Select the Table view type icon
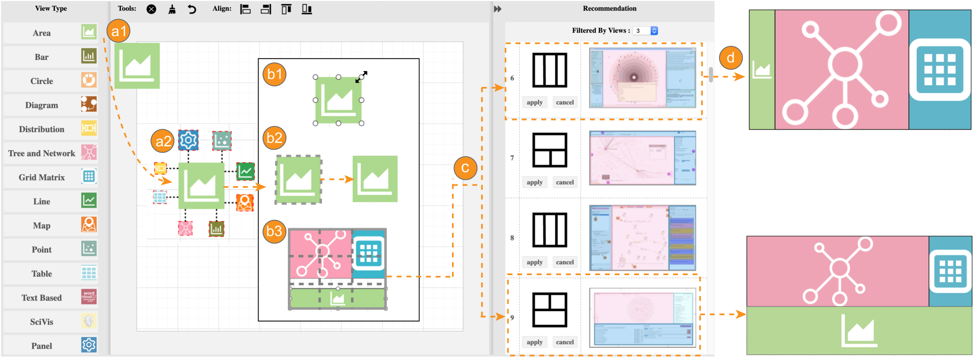 pyautogui.click(x=89, y=273)
